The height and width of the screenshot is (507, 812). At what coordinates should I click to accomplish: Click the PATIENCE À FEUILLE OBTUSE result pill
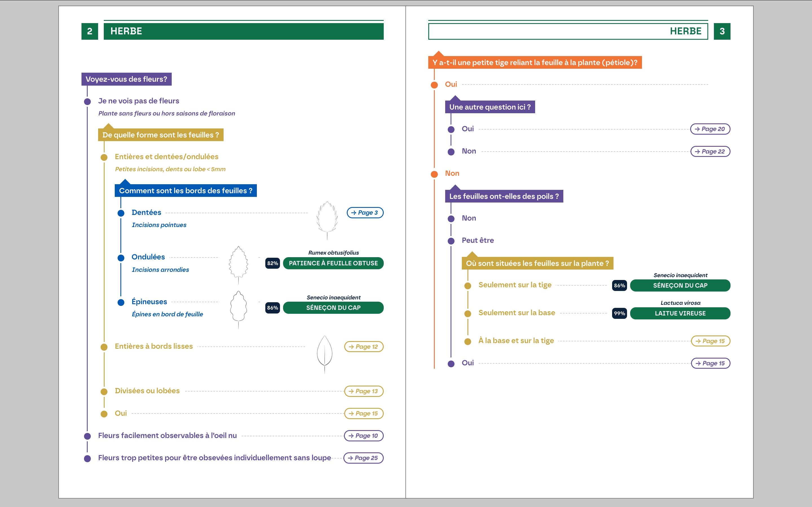(x=333, y=263)
